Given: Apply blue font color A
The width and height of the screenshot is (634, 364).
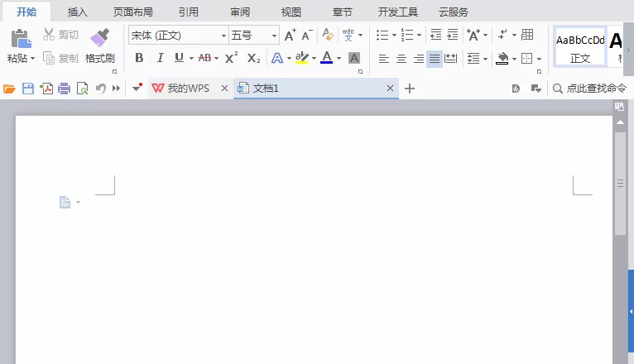Looking at the screenshot, I should coord(326,58).
